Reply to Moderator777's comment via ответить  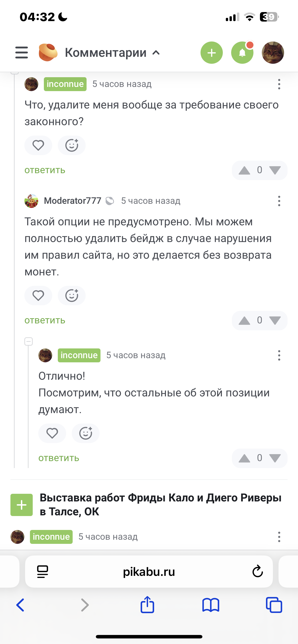click(45, 320)
